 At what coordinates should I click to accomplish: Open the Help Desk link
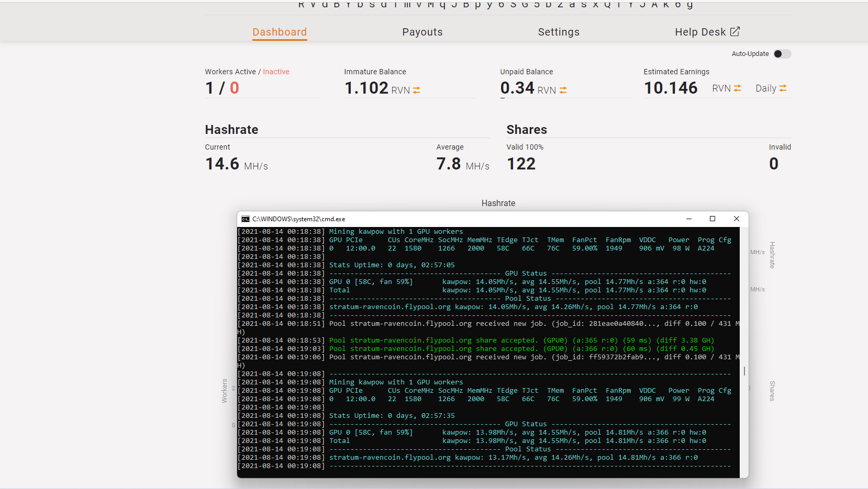(x=707, y=32)
